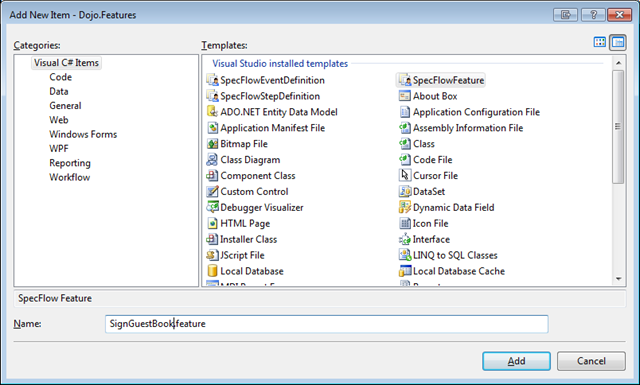Select Visual C# Items category
Screen dimensions: 640x385
[66, 63]
